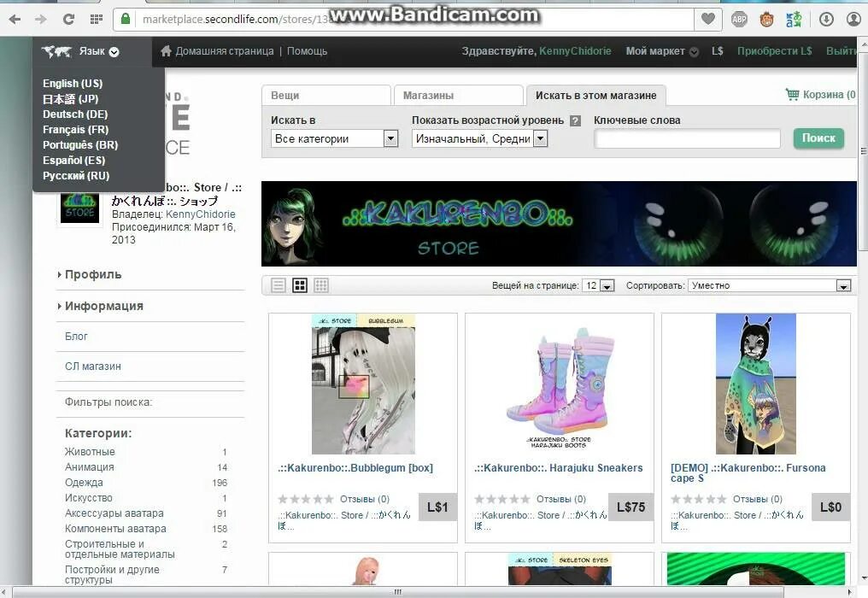868x598 pixels.
Task: Click the green Поиск search button
Action: tap(818, 138)
